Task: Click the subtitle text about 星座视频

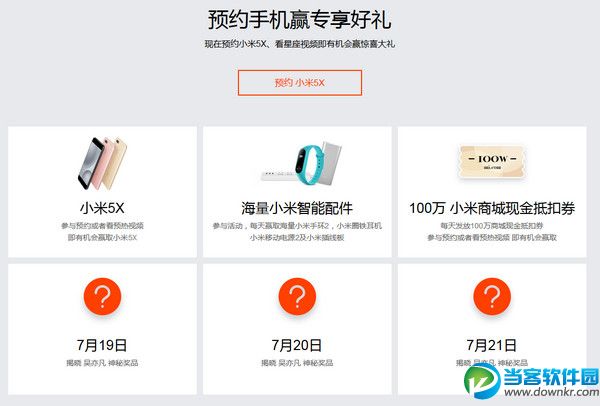Action: click(x=300, y=44)
